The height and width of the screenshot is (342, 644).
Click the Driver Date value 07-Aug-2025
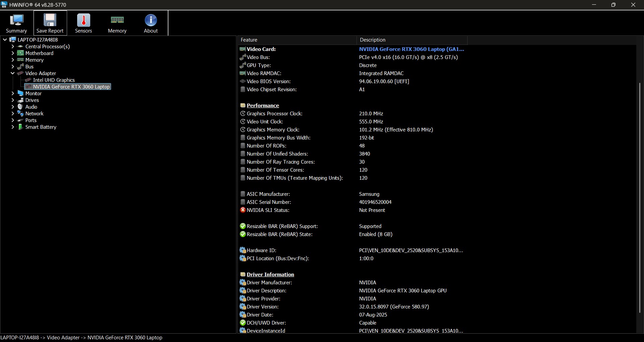point(373,315)
